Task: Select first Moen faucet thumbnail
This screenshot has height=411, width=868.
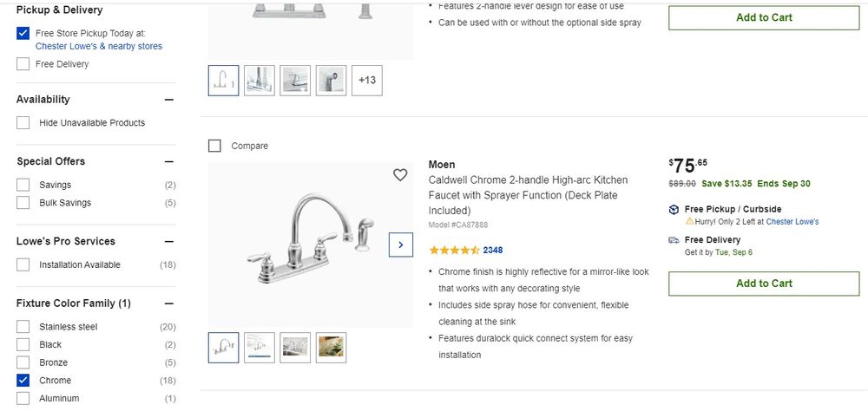Action: 223,347
